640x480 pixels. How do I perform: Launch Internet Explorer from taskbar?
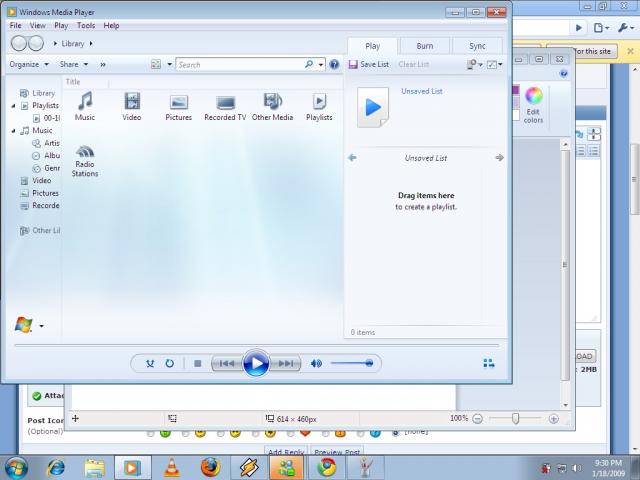(56, 468)
